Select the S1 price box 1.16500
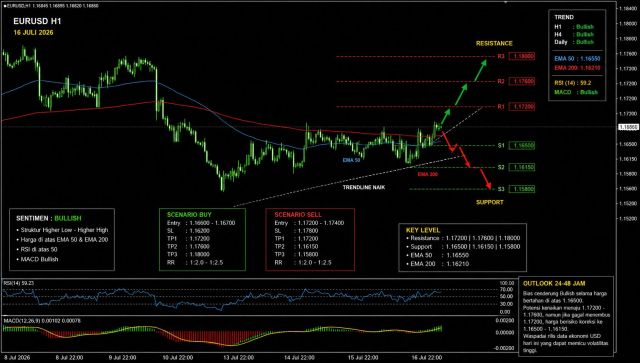The width and height of the screenshot is (640, 363). pyautogui.click(x=522, y=145)
